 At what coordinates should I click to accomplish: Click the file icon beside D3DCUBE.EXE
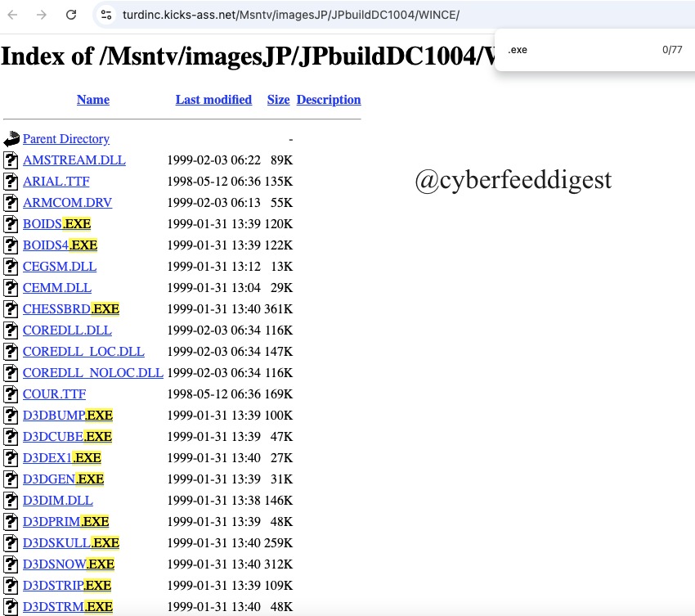(11, 437)
